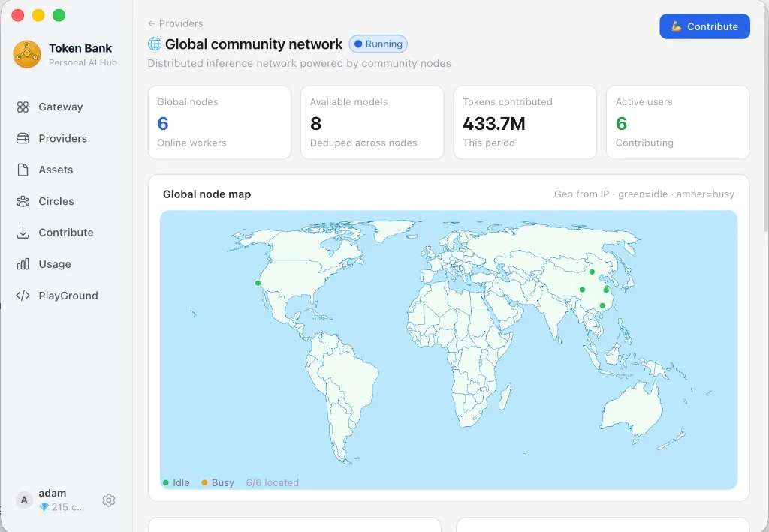Image resolution: width=769 pixels, height=532 pixels.
Task: Click the Providers server icon in sidebar
Action: [23, 139]
